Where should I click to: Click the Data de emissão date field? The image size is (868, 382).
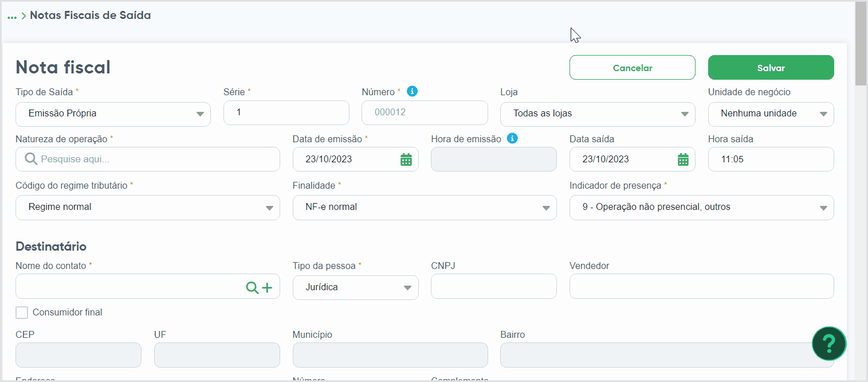click(356, 159)
